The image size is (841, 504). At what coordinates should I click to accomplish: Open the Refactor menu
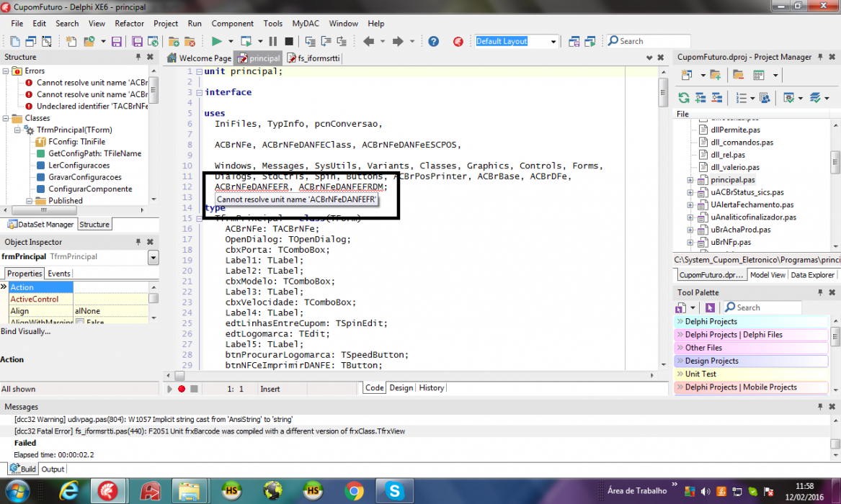pyautogui.click(x=129, y=24)
